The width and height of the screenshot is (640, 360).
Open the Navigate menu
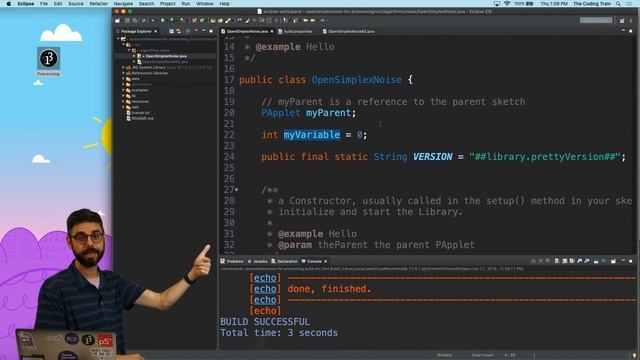(123, 4)
